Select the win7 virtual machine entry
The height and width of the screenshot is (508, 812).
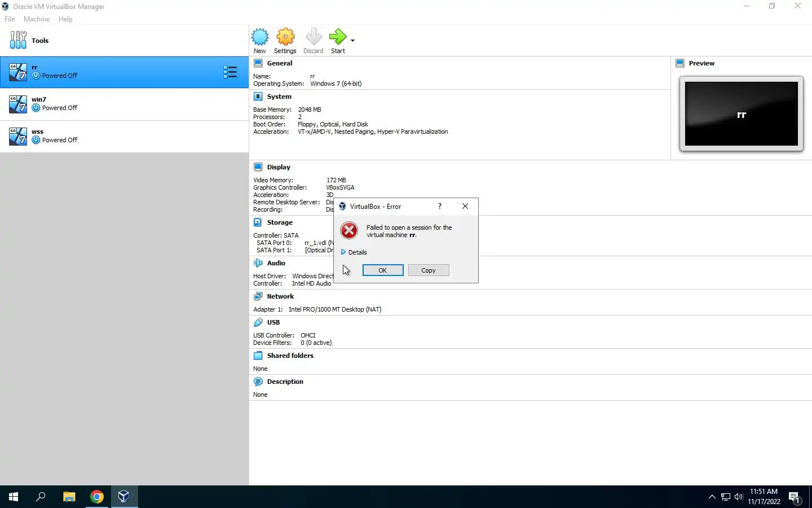(x=124, y=104)
